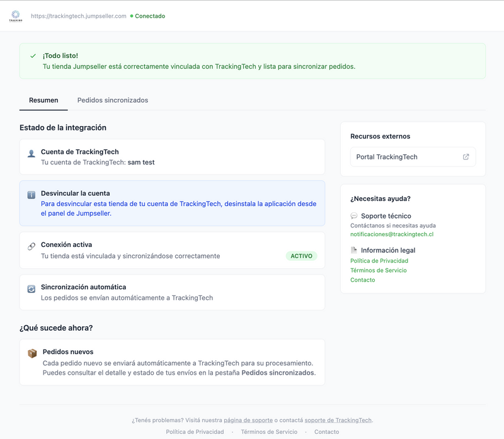Click the Conectado status text
Screen dimensions: 504x439
click(150, 16)
